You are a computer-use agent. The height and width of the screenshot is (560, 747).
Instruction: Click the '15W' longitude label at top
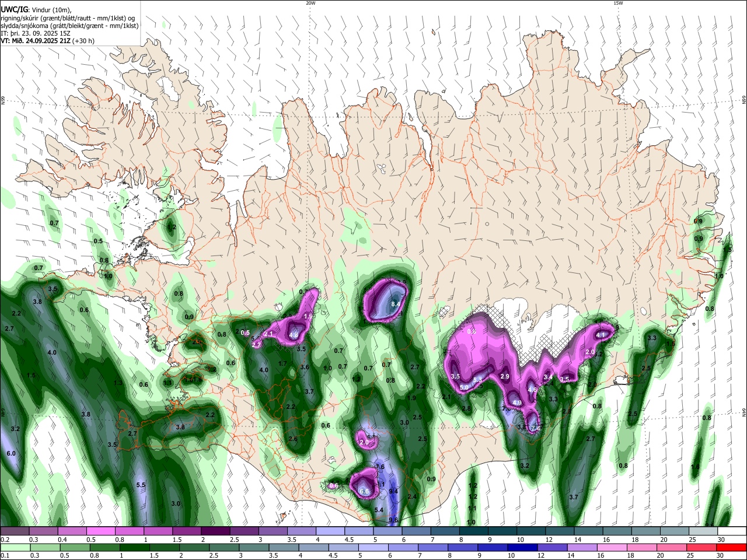(x=618, y=2)
